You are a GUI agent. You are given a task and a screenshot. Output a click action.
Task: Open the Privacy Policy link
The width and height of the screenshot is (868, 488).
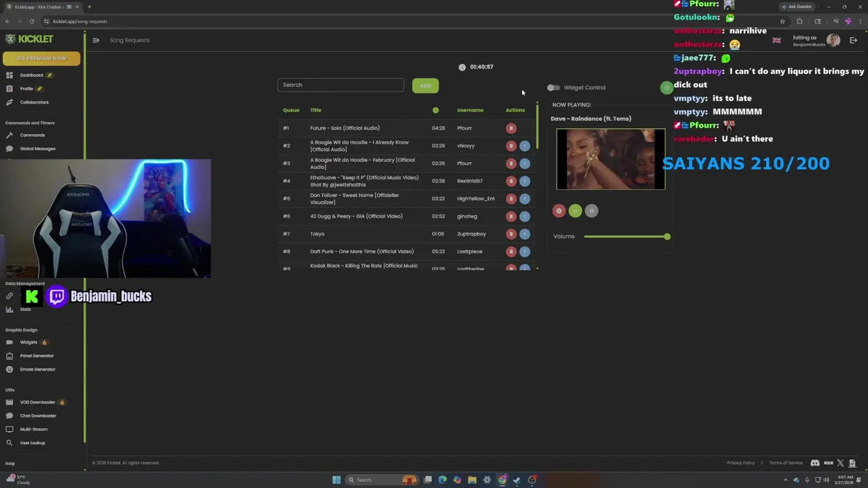pos(741,463)
